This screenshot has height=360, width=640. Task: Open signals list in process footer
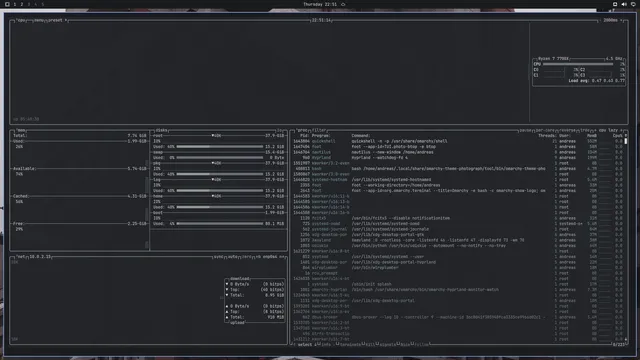pos(388,344)
